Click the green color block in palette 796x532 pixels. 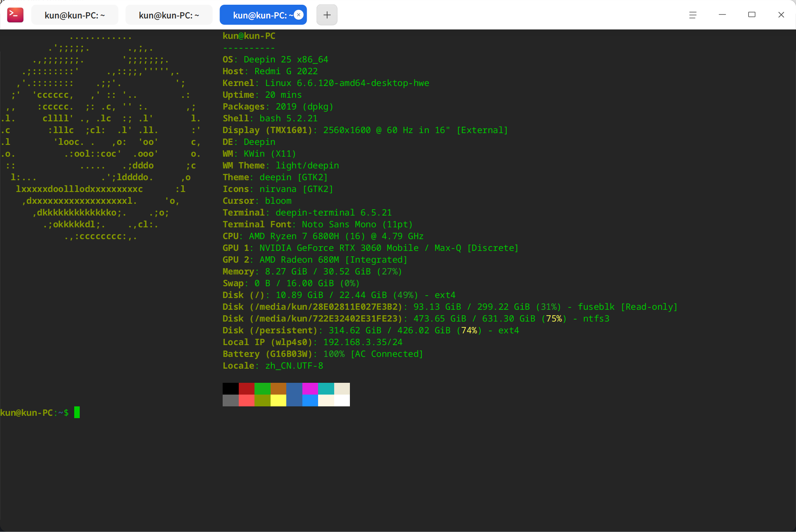(262, 389)
